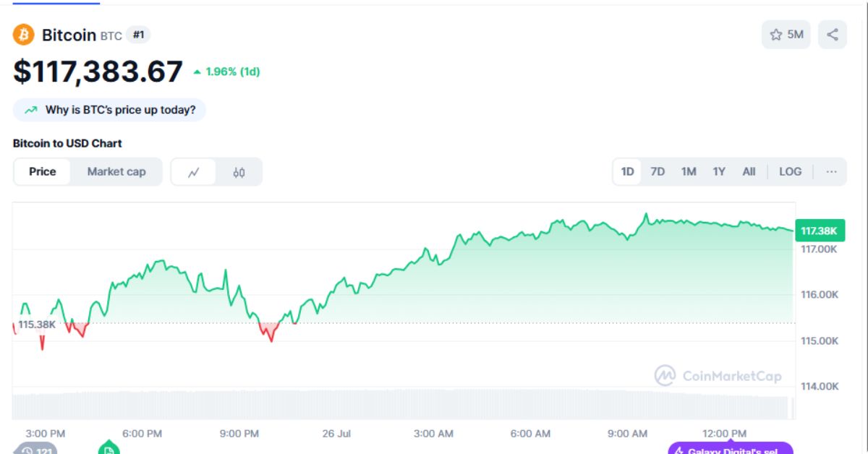This screenshot has width=868, height=454.
Task: Click the 6:00 AM time axis label
Action: 530,433
